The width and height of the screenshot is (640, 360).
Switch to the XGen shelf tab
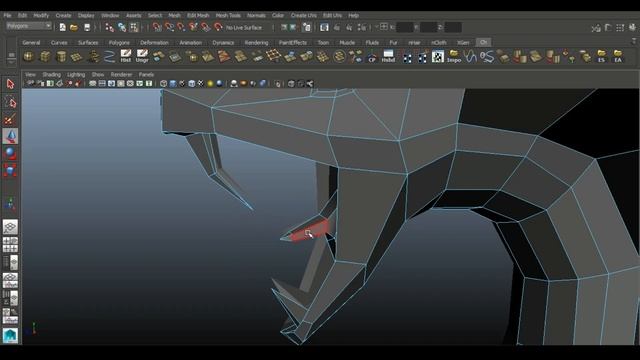463,42
